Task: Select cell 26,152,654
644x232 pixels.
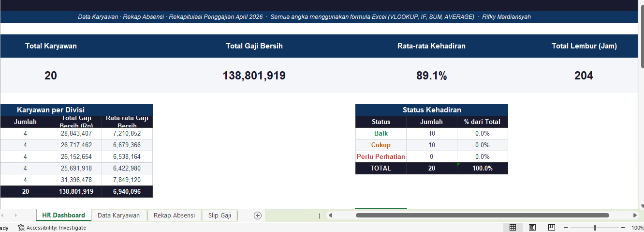Action: tap(76, 156)
